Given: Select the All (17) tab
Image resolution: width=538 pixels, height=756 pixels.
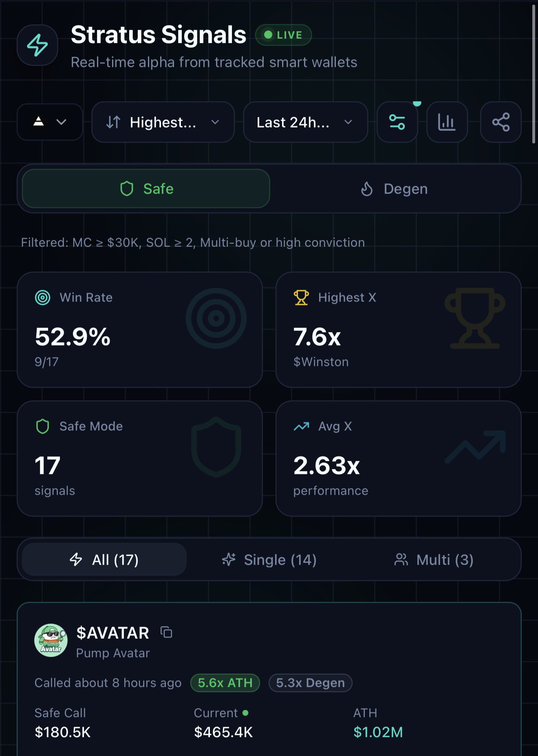Looking at the screenshot, I should click(x=104, y=559).
